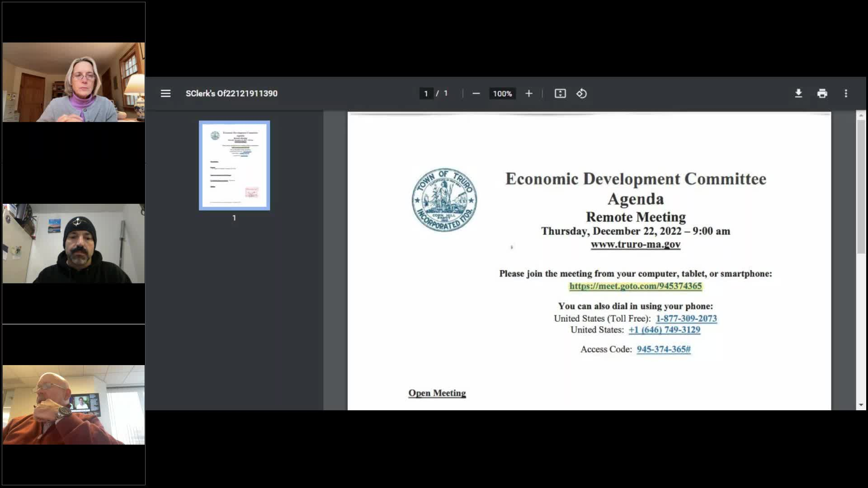
Task: Select the page 1 thumbnail in sidebar
Action: click(x=234, y=165)
